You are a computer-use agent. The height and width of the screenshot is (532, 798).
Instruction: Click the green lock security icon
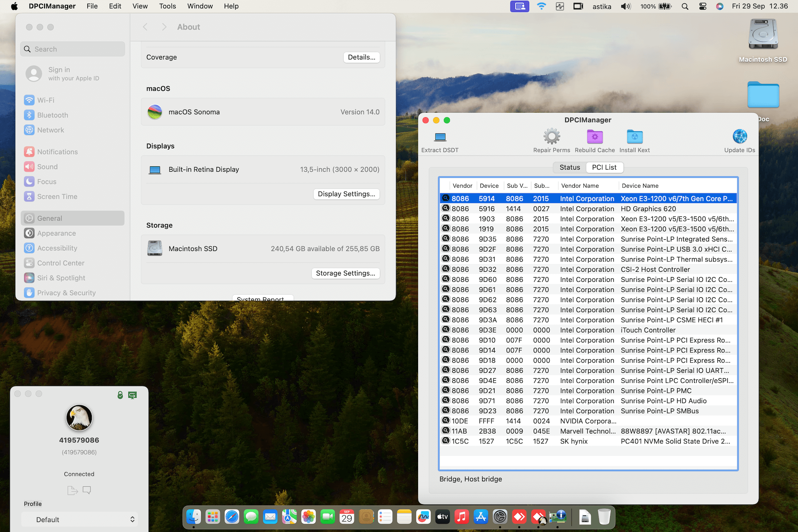click(x=120, y=395)
